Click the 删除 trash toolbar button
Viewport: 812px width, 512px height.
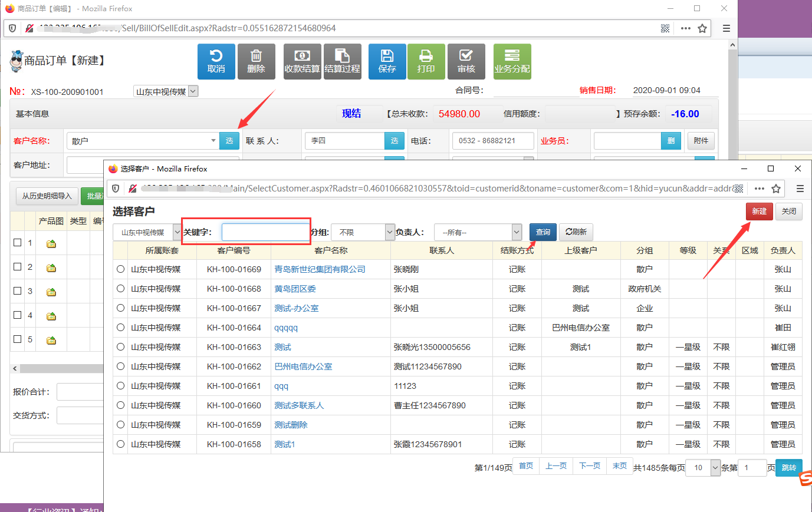tap(256, 61)
